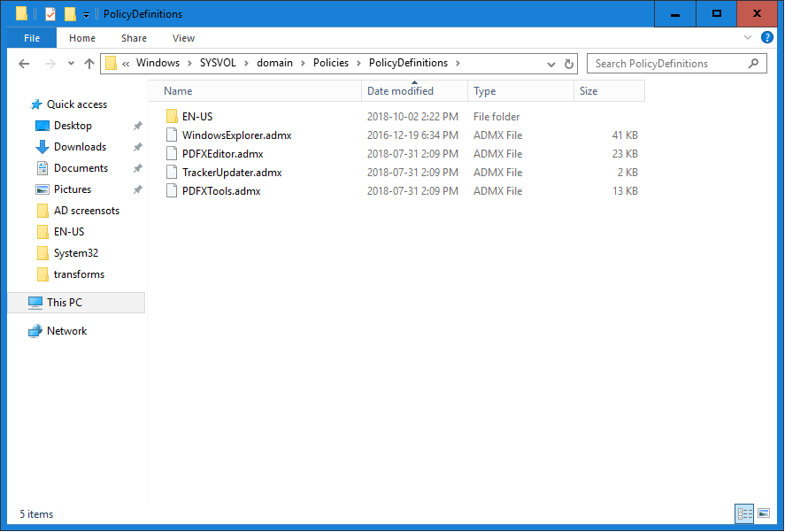Switch to large icons view in status bar
Image resolution: width=785 pixels, height=532 pixels.
[x=764, y=513]
